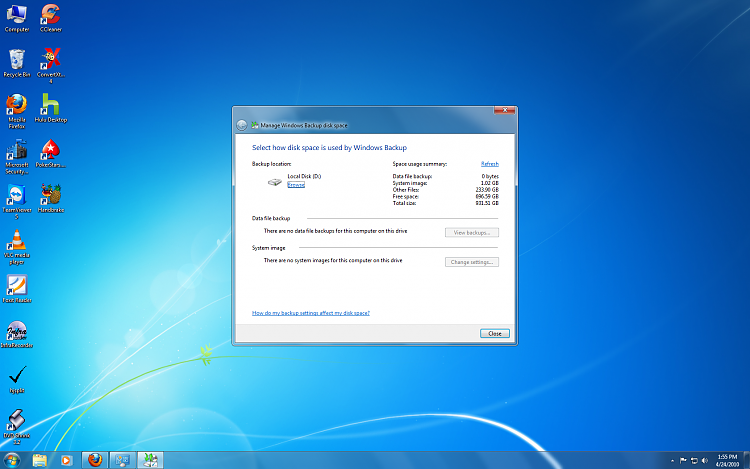
Task: Close the backup dialog with red X
Action: click(x=505, y=110)
